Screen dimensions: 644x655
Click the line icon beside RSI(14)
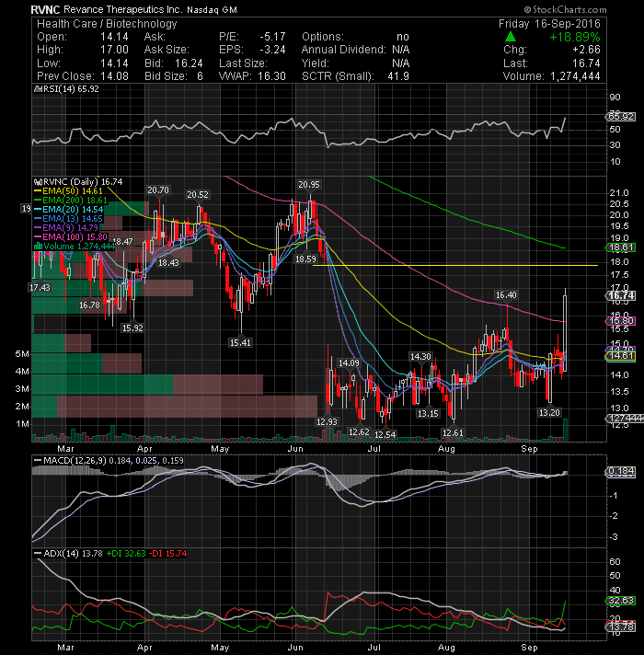point(38,89)
